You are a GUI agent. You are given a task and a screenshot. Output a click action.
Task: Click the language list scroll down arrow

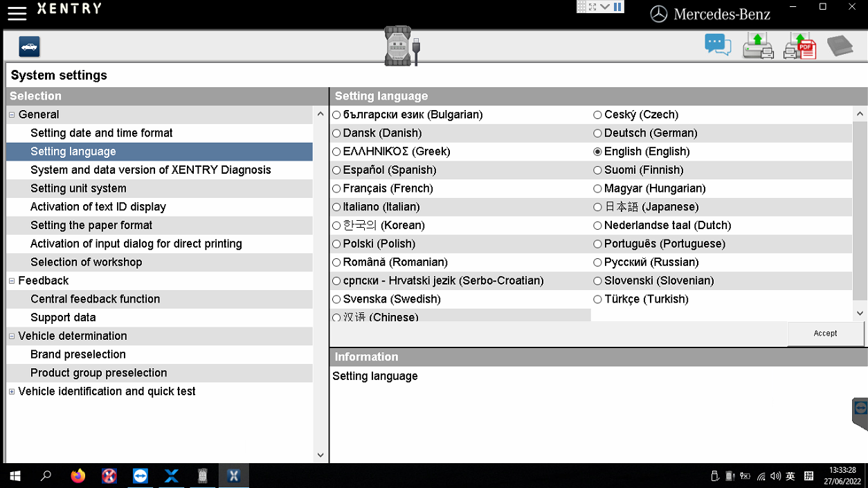(x=860, y=314)
